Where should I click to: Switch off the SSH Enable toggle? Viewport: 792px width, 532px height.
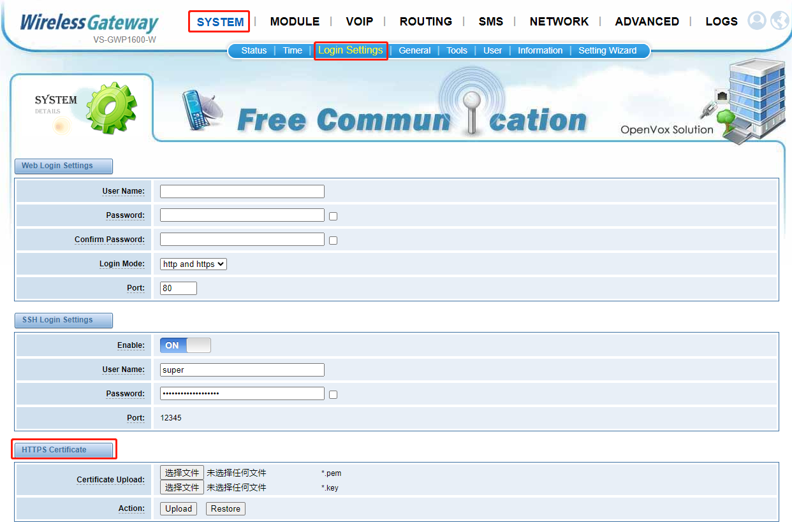coord(185,345)
